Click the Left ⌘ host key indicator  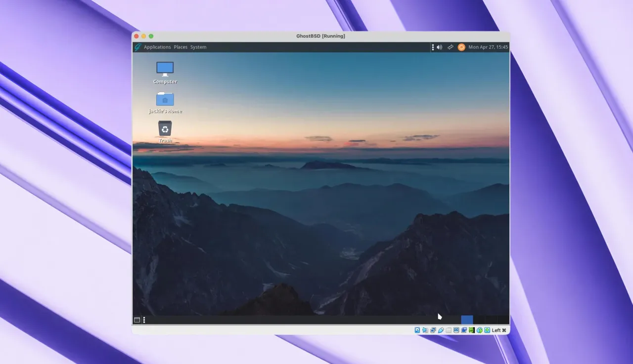click(498, 330)
